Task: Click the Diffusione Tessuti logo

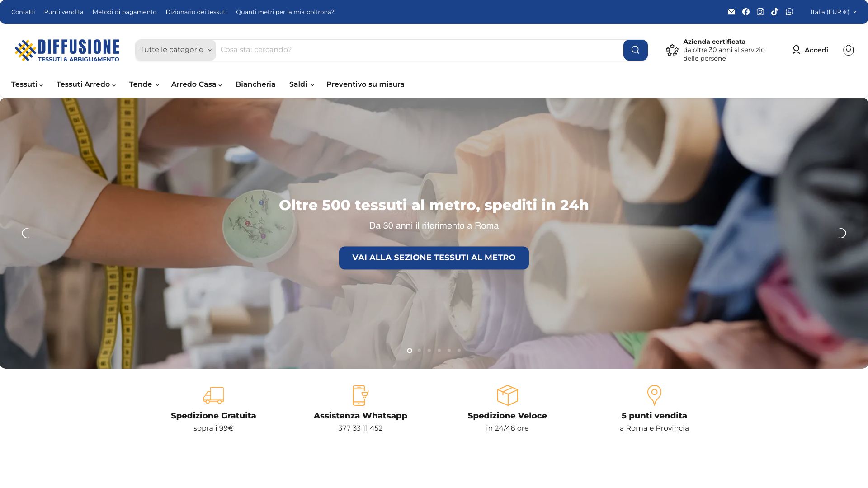Action: coord(67,50)
